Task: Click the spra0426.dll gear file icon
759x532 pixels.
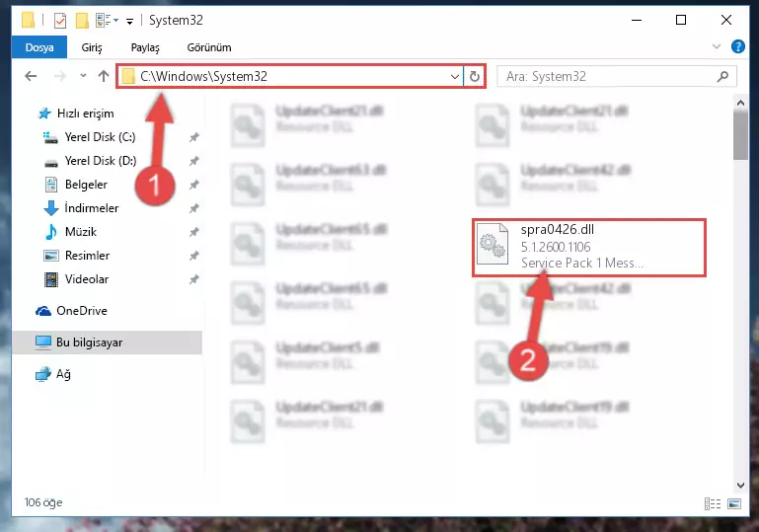Action: click(x=492, y=244)
